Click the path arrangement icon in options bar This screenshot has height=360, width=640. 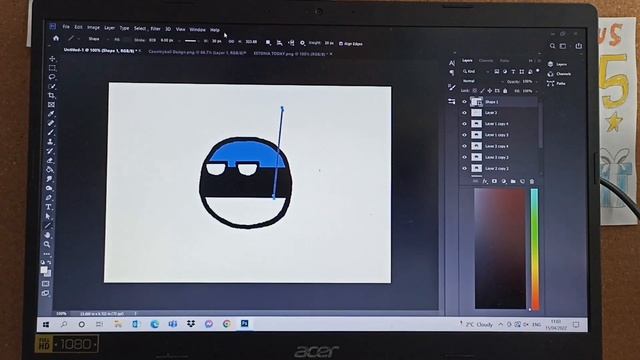tap(291, 42)
